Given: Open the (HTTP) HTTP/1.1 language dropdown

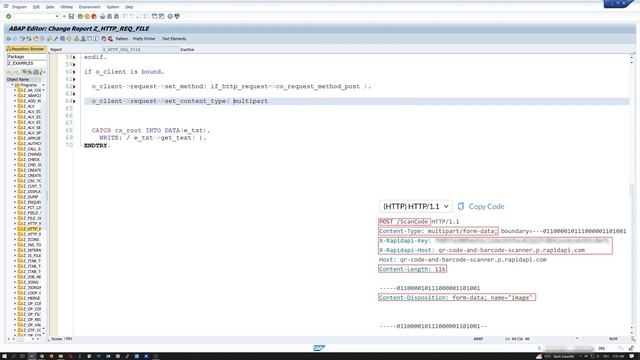Looking at the screenshot, I should pyautogui.click(x=416, y=207).
